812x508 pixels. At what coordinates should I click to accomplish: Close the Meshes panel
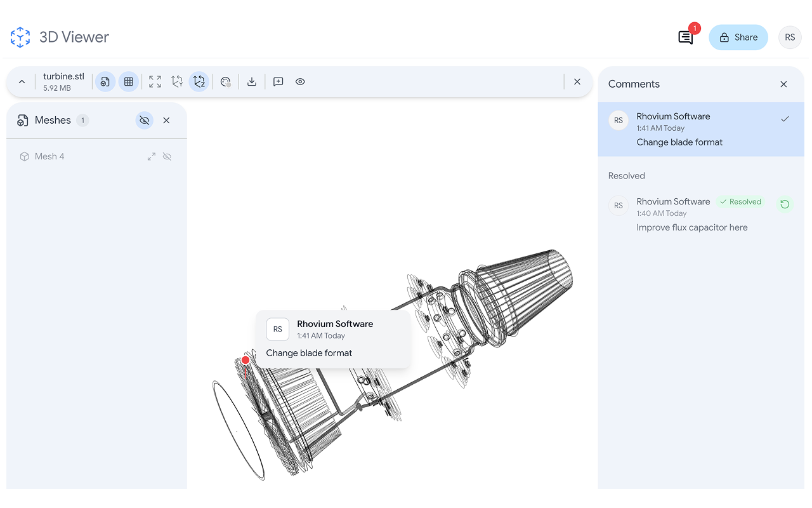(166, 121)
